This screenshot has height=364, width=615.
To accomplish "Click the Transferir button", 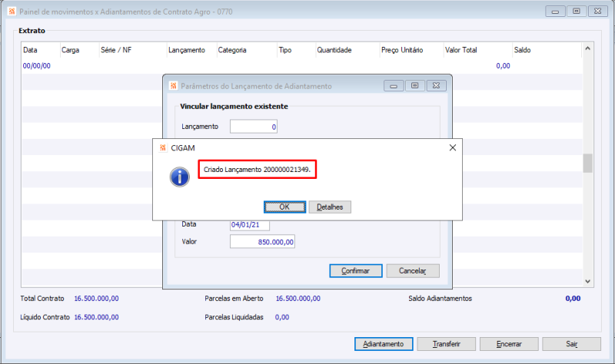I will click(x=447, y=344).
